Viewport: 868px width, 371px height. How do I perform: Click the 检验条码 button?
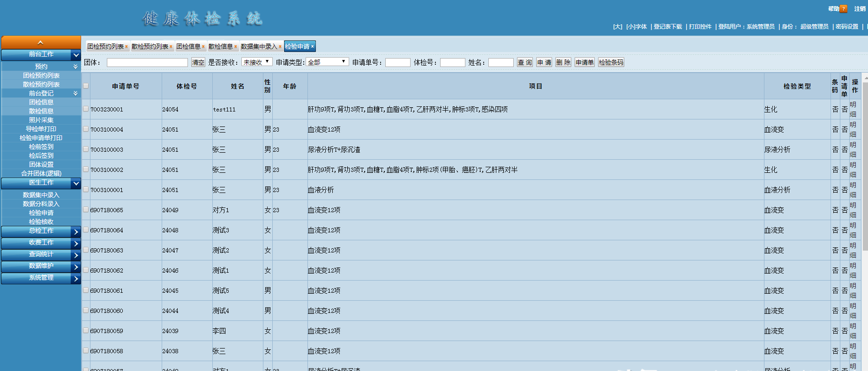611,62
